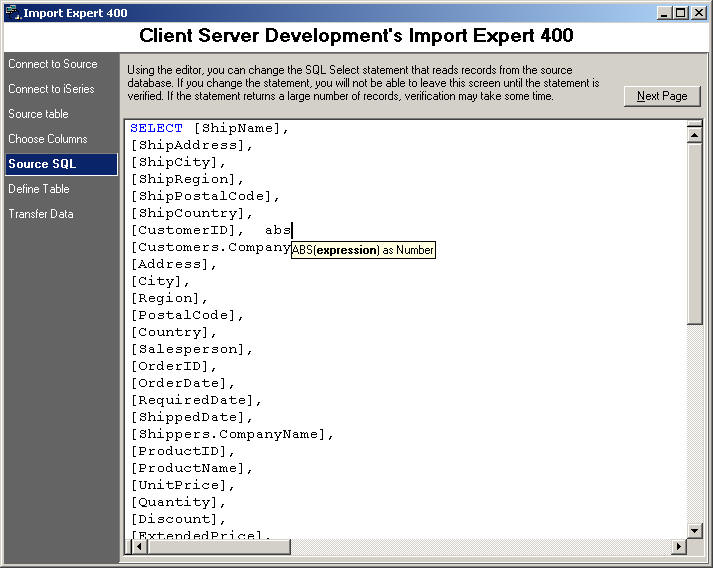Click the [OrderDate] line
This screenshot has height=568, width=713.
[182, 383]
